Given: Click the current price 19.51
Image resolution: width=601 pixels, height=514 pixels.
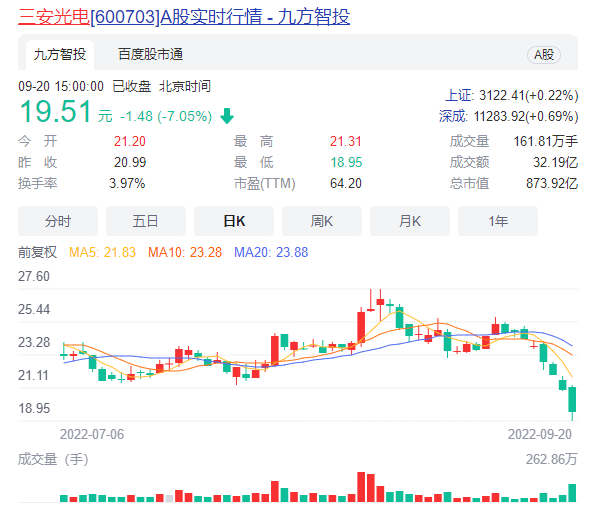Looking at the screenshot, I should (55, 110).
